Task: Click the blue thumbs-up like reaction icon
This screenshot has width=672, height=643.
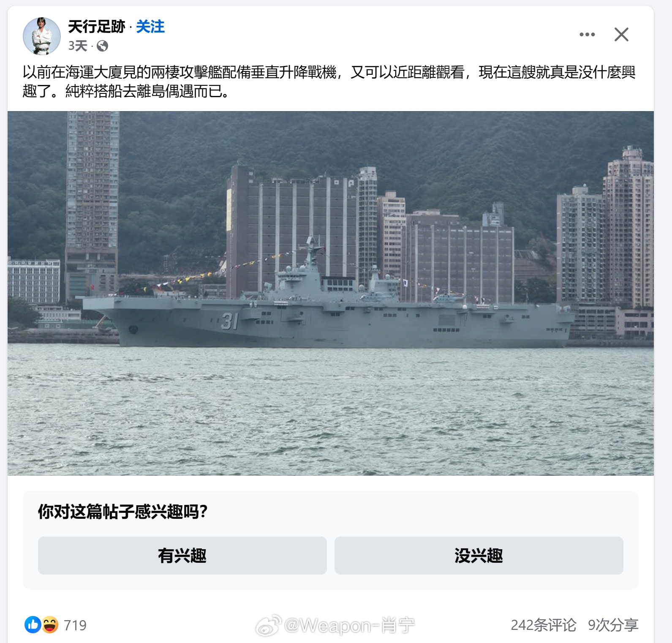Action: [33, 624]
